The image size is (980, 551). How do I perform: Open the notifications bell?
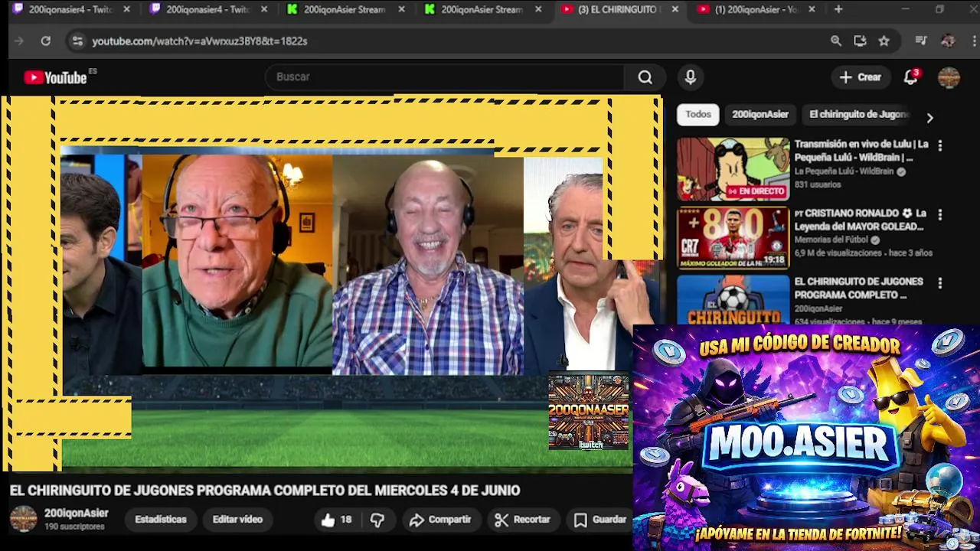click(x=910, y=77)
